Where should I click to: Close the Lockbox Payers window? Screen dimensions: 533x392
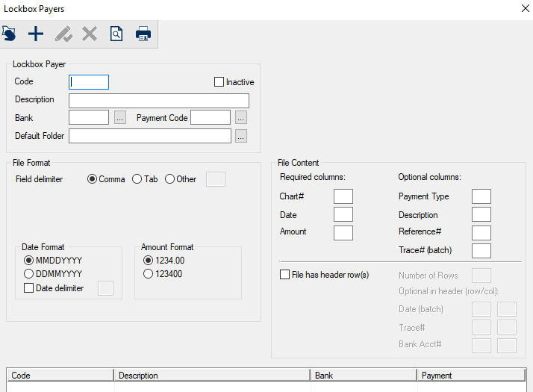(x=524, y=9)
